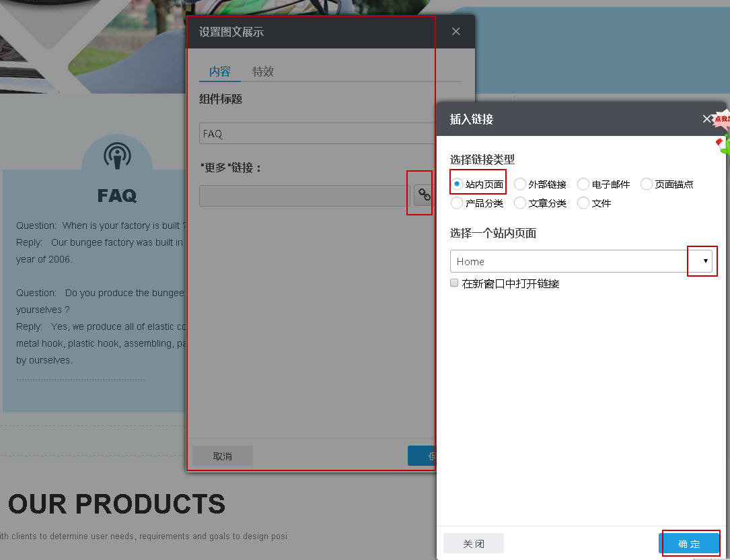
Task: Click the 确定 button to confirm the link
Action: 690,543
